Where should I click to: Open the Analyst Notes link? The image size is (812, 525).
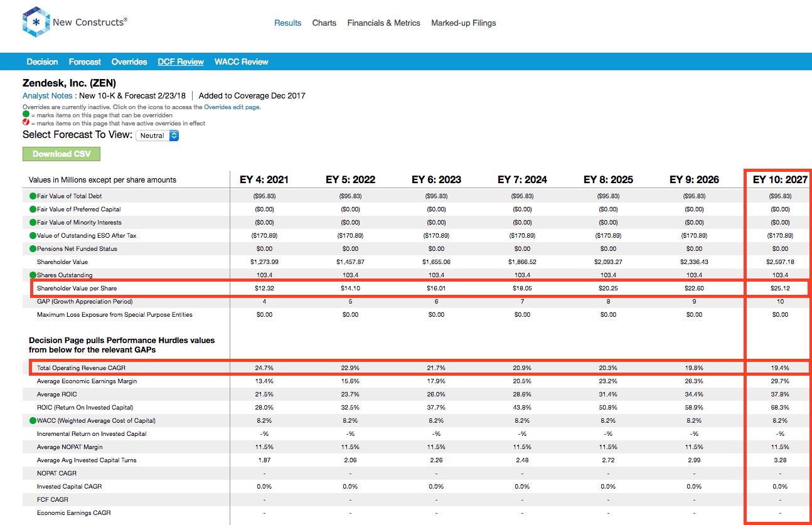[x=48, y=96]
